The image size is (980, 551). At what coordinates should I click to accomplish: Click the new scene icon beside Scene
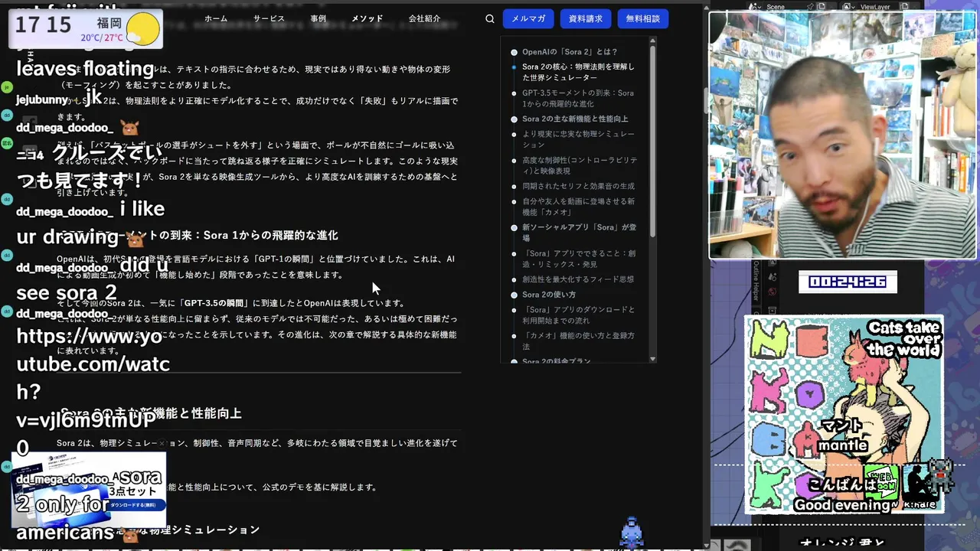pyautogui.click(x=821, y=7)
